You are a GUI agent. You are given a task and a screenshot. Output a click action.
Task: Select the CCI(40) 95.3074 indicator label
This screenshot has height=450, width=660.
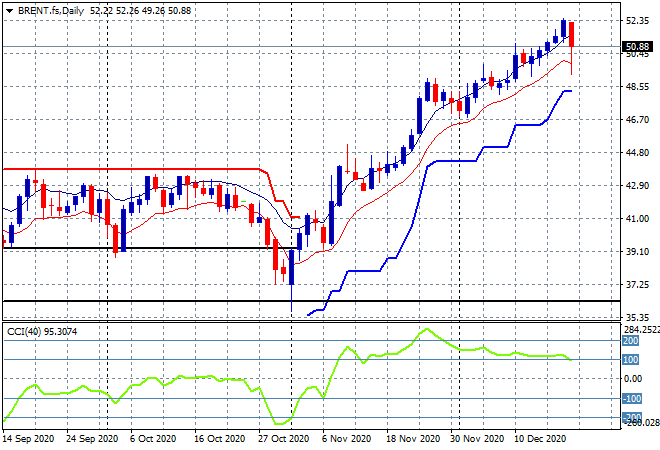pyautogui.click(x=42, y=332)
